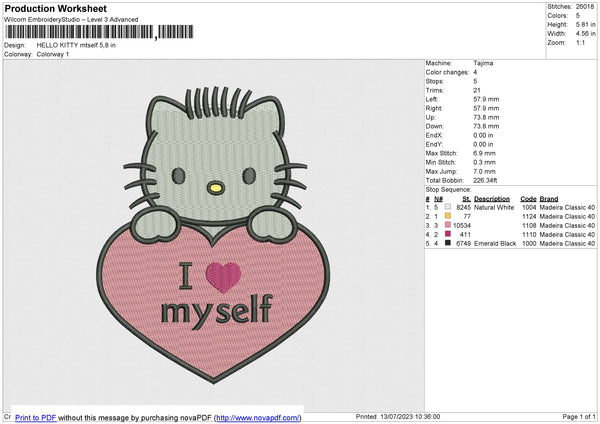The height and width of the screenshot is (424, 600).
Task: Click the Max Stitch value 6.9 mm
Action: 484,153
